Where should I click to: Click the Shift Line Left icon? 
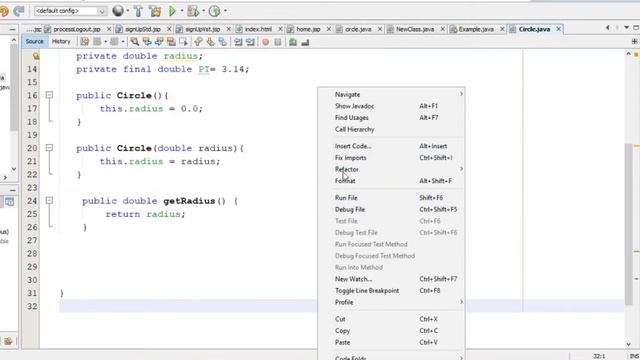coord(238,42)
